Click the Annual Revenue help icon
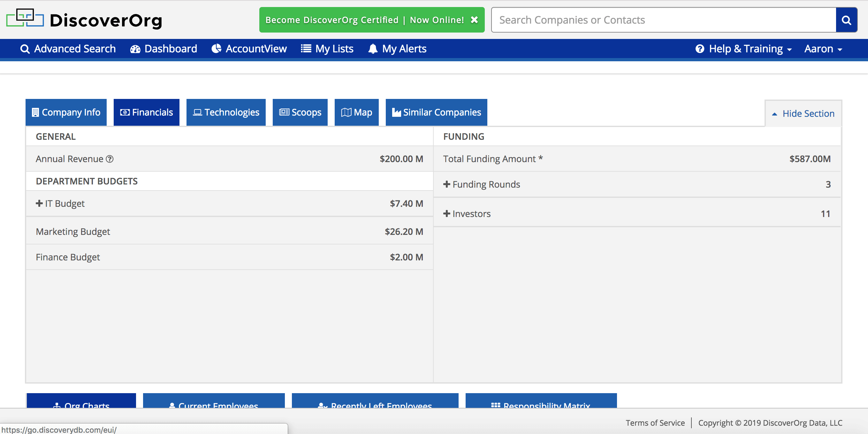This screenshot has width=868, height=434. coord(110,159)
